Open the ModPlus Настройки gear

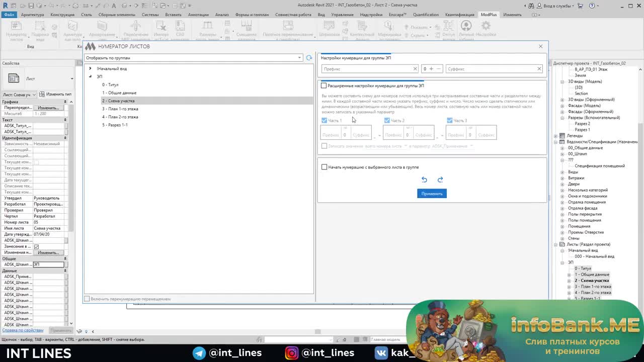point(486,29)
